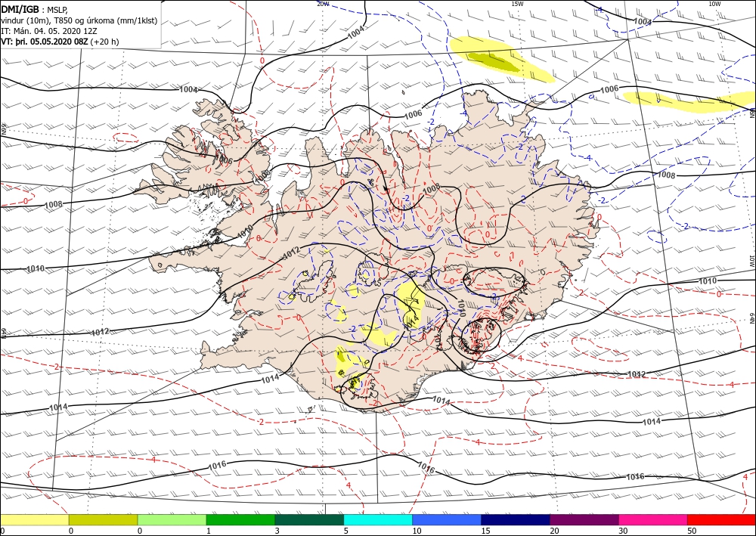Click legend value '5' under the scale
756x536 pixels.
coord(346,531)
